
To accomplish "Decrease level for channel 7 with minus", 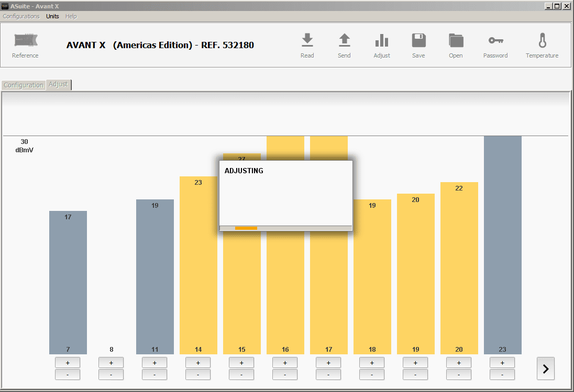I will [68, 375].
